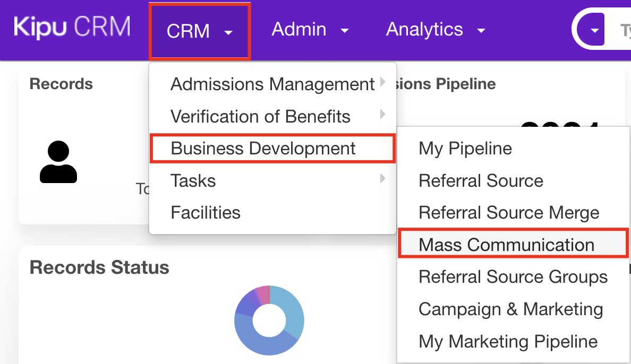Select Referral Source from the submenu
Image resolution: width=631 pixels, height=364 pixels.
pyautogui.click(x=481, y=181)
